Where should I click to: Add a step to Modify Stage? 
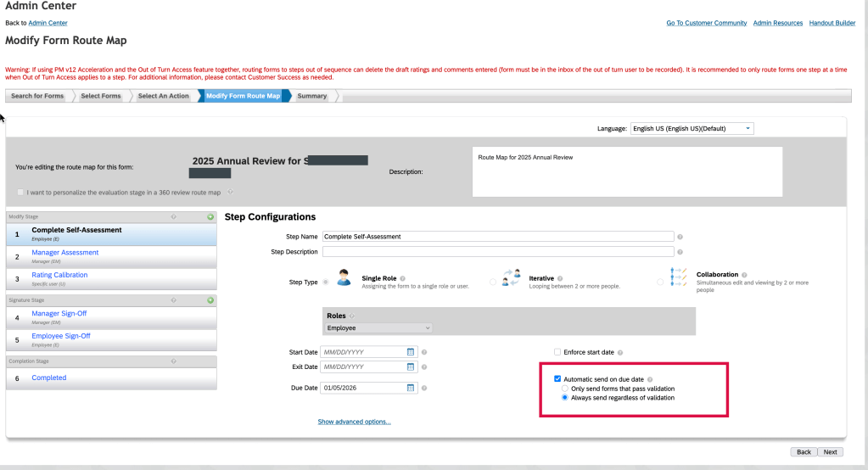(210, 217)
